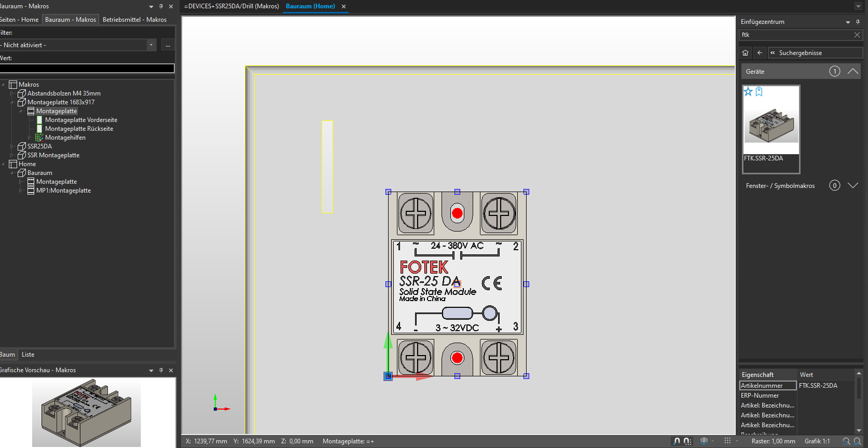This screenshot has width=868, height=448.
Task: Collapse the Geräte section
Action: pos(852,72)
